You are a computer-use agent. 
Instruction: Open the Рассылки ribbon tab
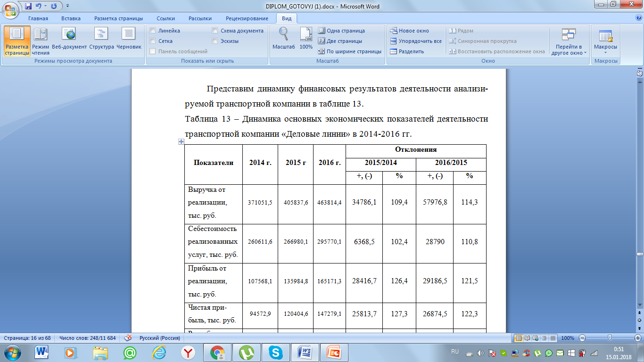tap(200, 18)
